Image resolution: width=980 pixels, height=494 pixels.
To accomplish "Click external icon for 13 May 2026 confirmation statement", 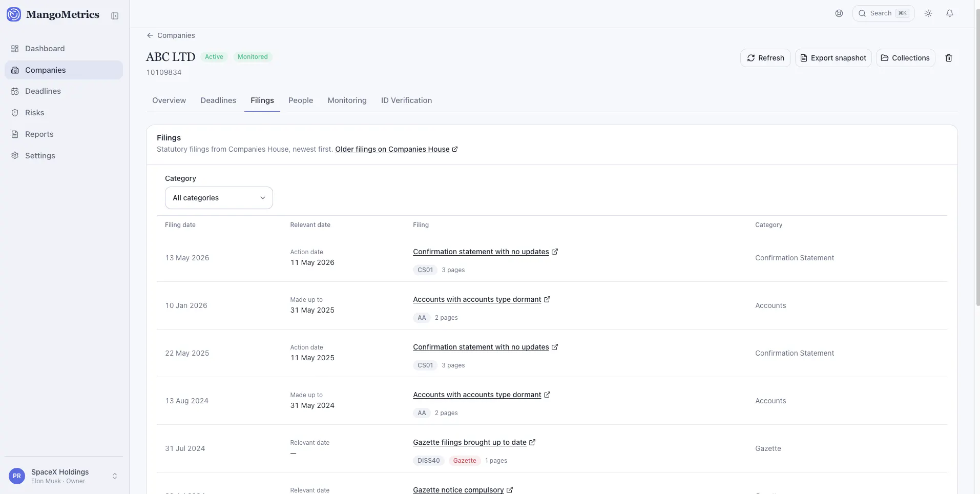I will [555, 252].
